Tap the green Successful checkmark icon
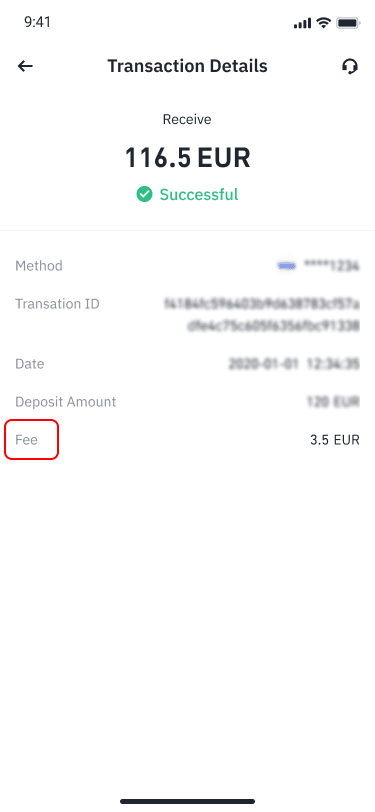Image resolution: width=375 pixels, height=812 pixels. tap(144, 195)
